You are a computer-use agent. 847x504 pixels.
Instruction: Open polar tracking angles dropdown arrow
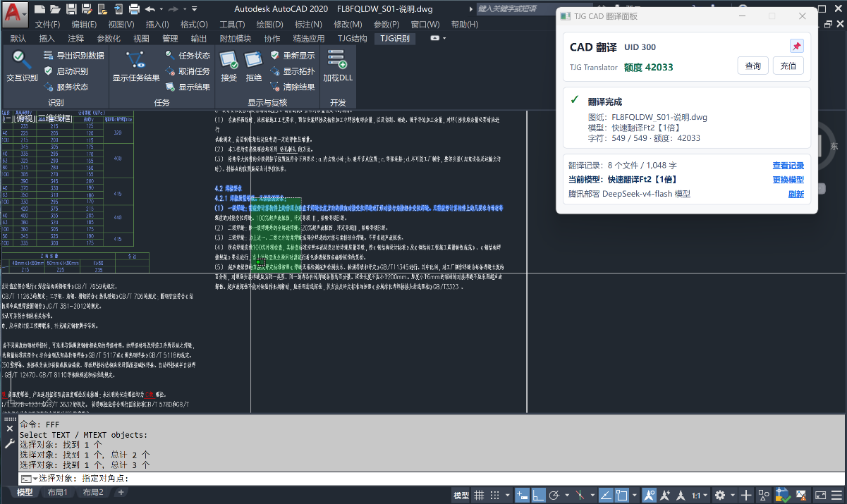click(x=567, y=495)
